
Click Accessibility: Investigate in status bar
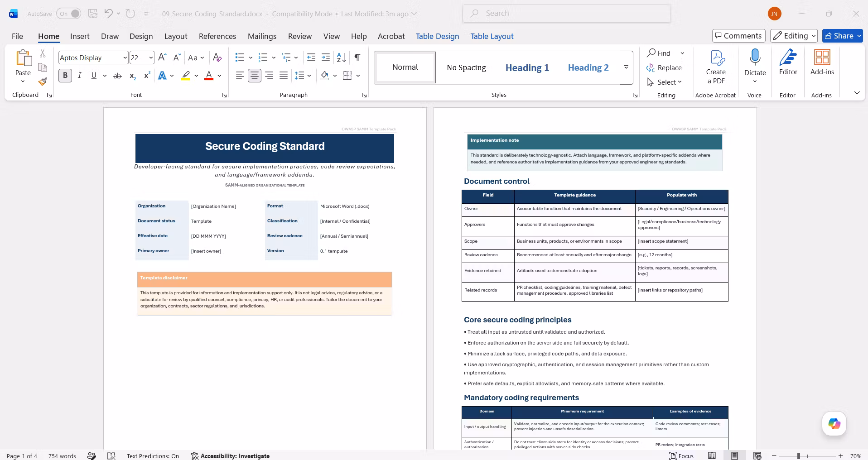tap(230, 456)
